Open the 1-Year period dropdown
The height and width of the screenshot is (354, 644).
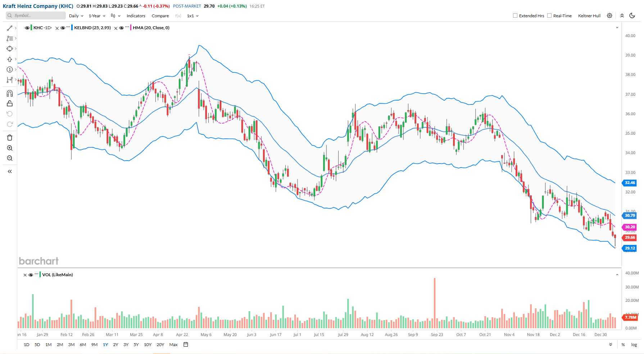(97, 16)
